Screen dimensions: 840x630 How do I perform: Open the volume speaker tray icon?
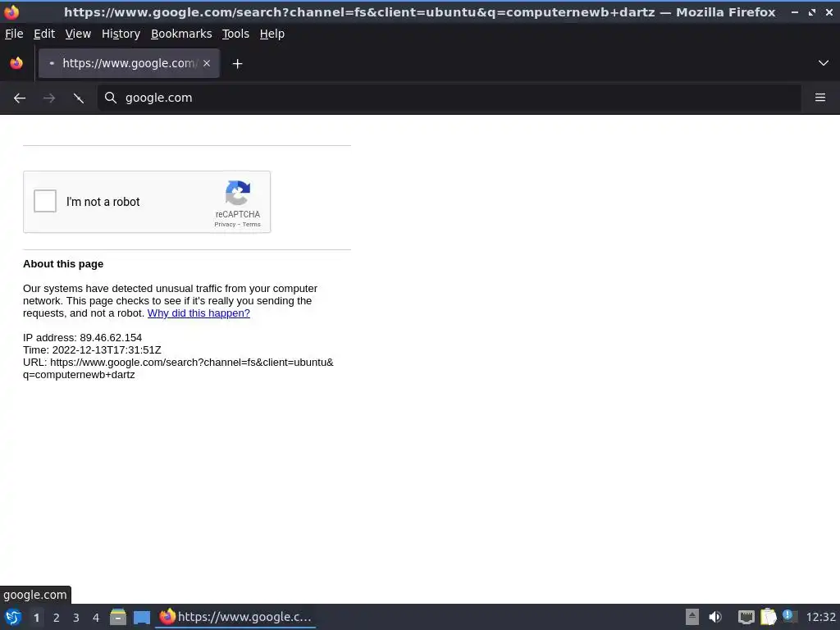tap(715, 617)
